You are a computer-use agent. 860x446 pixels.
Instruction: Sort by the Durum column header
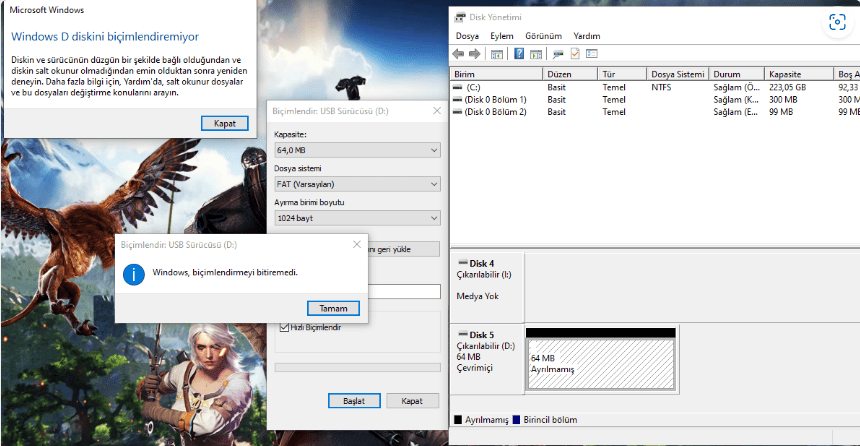point(737,74)
